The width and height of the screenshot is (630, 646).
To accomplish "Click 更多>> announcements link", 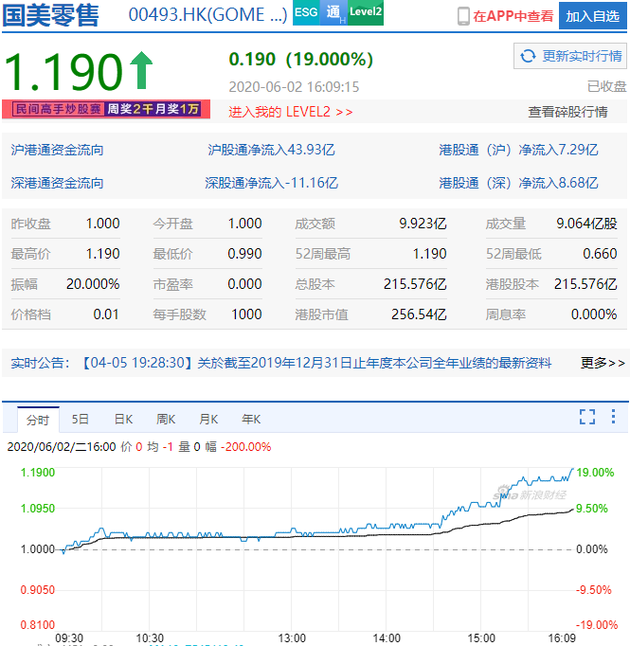I will point(603,363).
